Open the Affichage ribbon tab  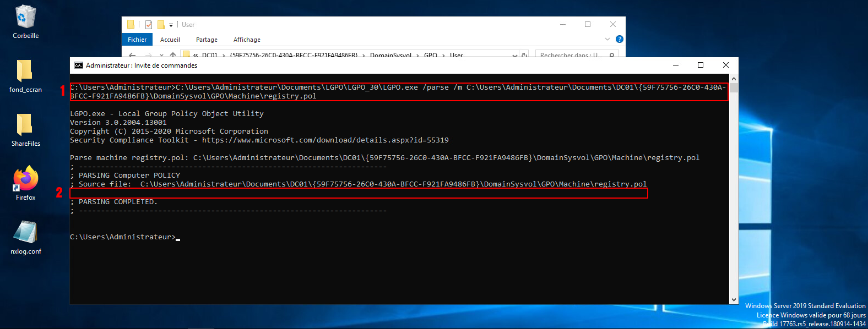point(247,40)
